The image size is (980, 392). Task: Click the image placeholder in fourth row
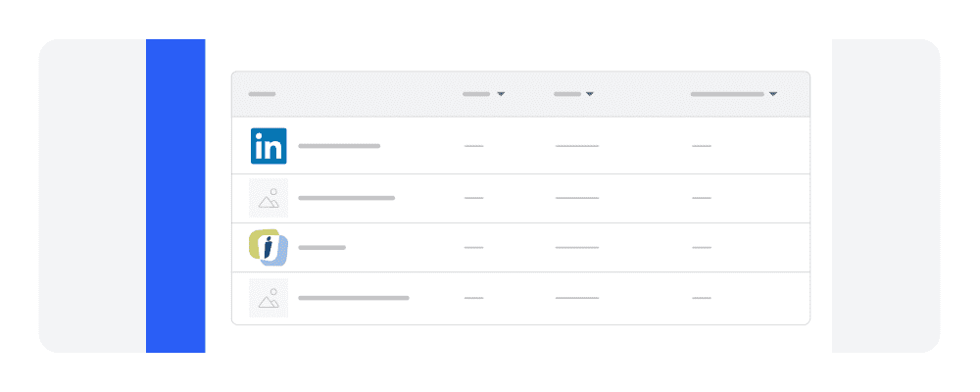pos(268,298)
